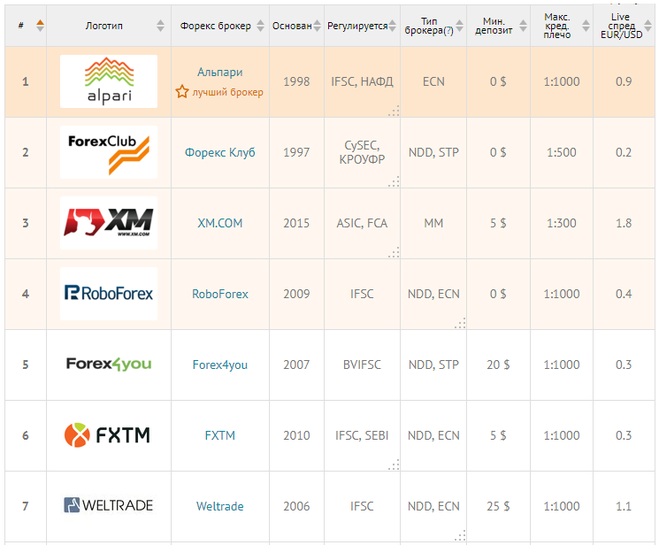
Task: Select the 'IFSC, SEBI' cell
Action: [362, 435]
